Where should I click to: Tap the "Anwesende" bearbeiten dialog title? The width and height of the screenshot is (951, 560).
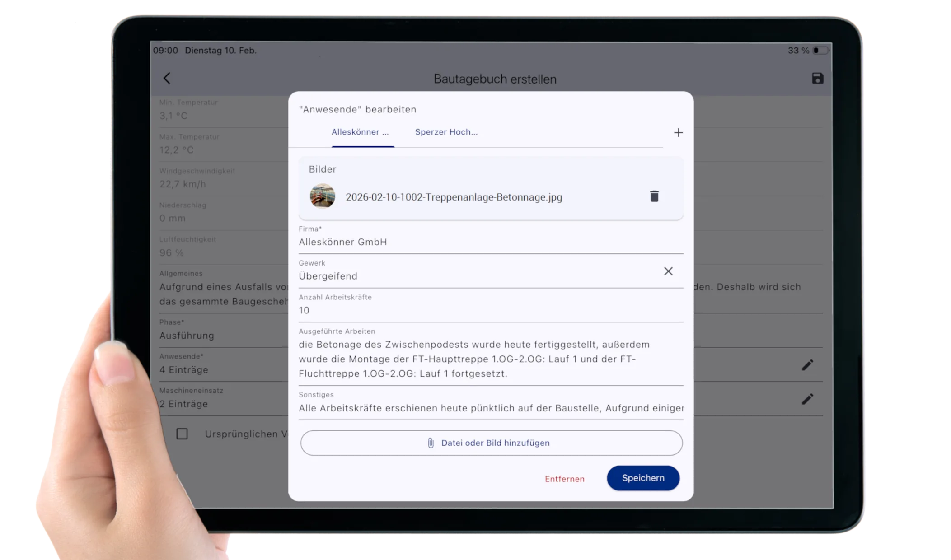357,109
